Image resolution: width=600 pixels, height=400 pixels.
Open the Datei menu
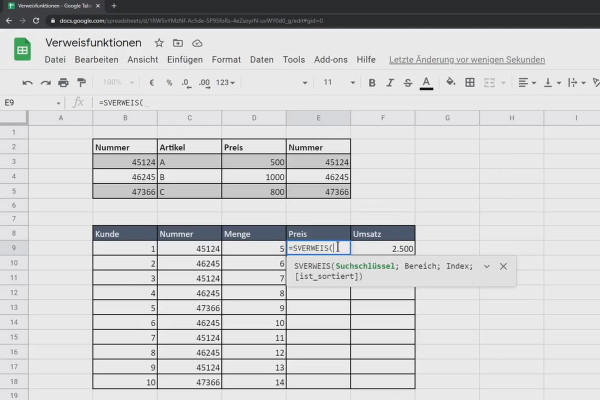tap(55, 60)
